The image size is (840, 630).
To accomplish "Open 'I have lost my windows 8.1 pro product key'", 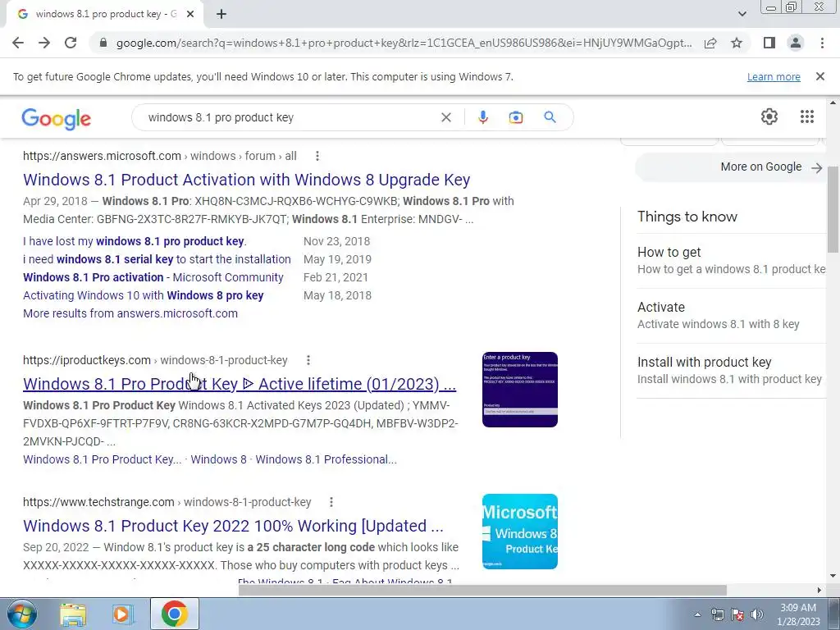I will click(x=135, y=241).
